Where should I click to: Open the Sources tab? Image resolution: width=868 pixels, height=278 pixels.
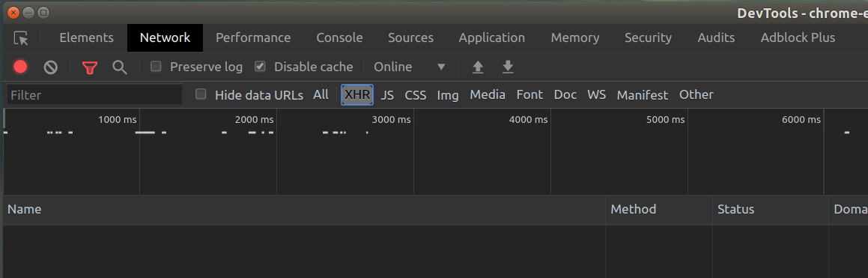tap(410, 37)
